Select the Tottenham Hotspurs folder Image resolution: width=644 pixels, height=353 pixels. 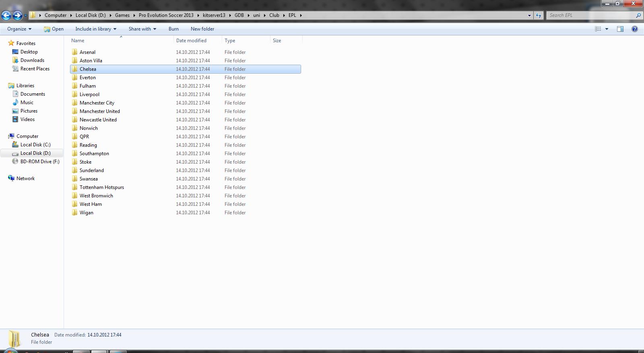pos(185,187)
